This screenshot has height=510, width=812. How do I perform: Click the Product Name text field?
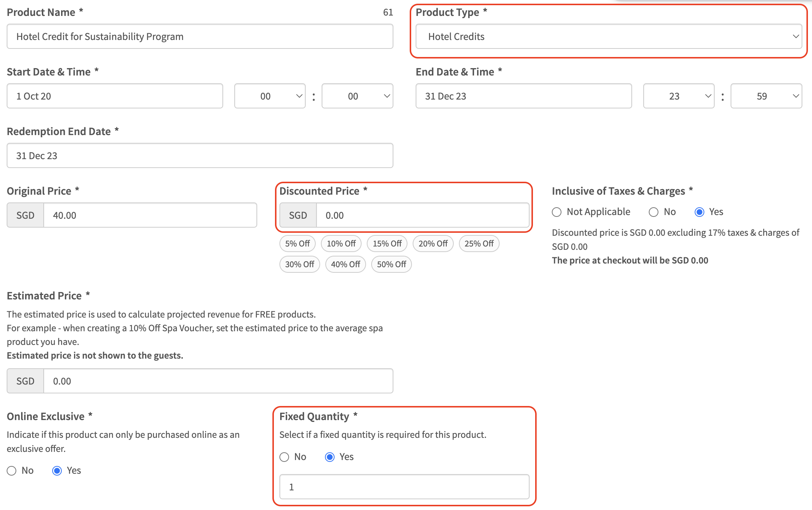(x=200, y=36)
